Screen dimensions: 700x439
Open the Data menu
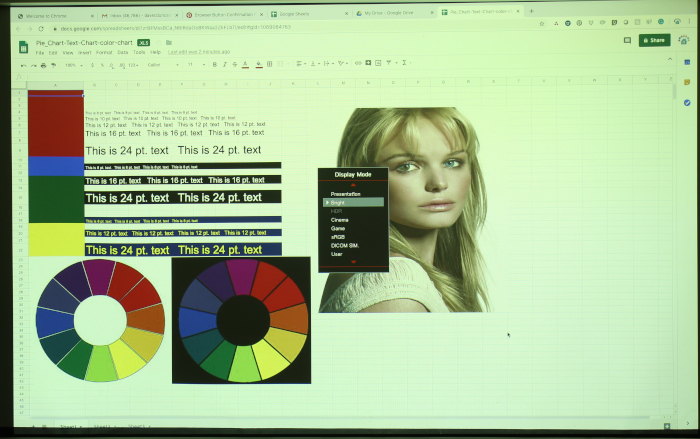point(123,52)
